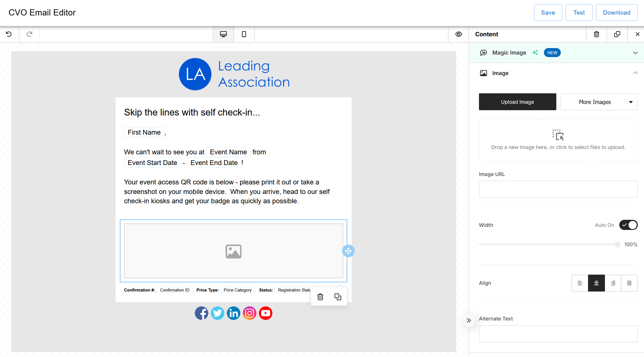Click the 100% width value
This screenshot has height=357, width=644.
(x=631, y=245)
